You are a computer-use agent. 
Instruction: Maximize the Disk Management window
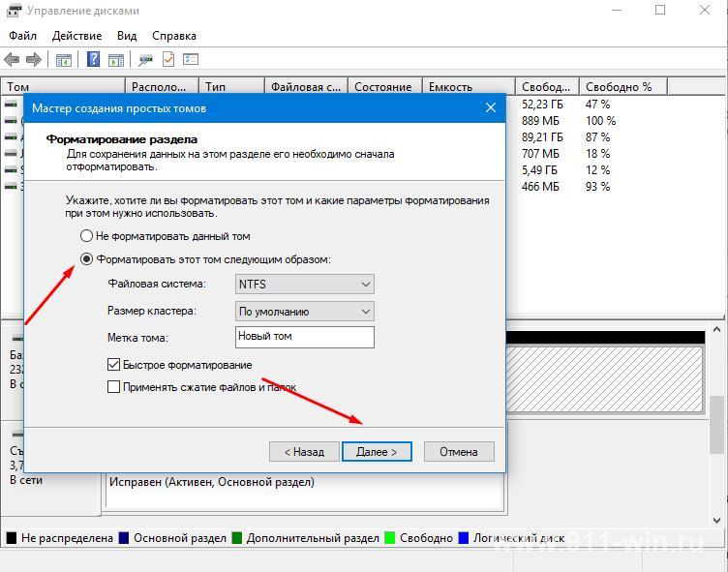click(x=660, y=10)
